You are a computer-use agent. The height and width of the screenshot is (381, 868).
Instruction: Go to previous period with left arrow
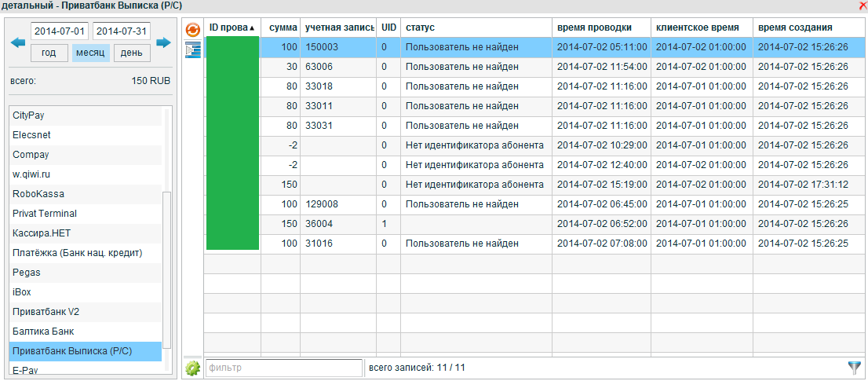pyautogui.click(x=18, y=42)
